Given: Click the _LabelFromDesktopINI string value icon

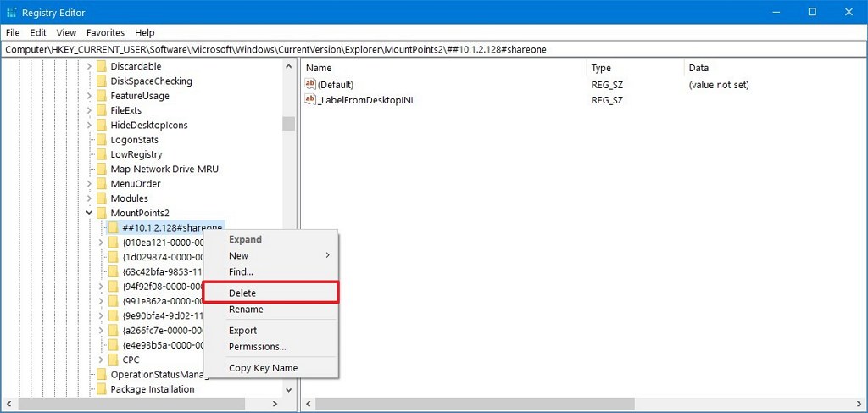Looking at the screenshot, I should pos(310,100).
